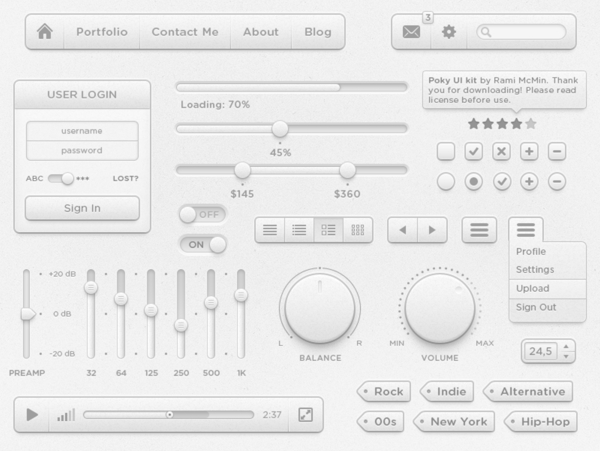Click the Alternative tag

tap(528, 391)
